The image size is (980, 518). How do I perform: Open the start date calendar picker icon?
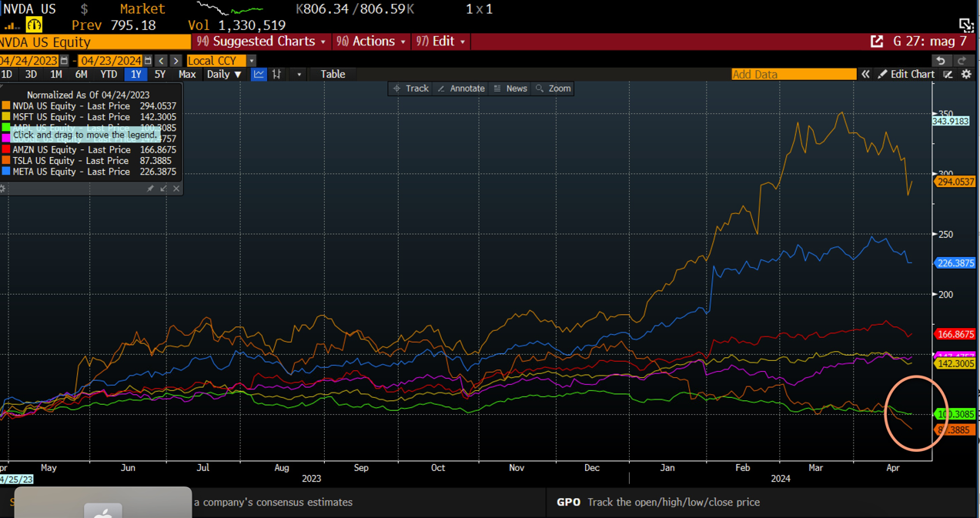(x=65, y=61)
